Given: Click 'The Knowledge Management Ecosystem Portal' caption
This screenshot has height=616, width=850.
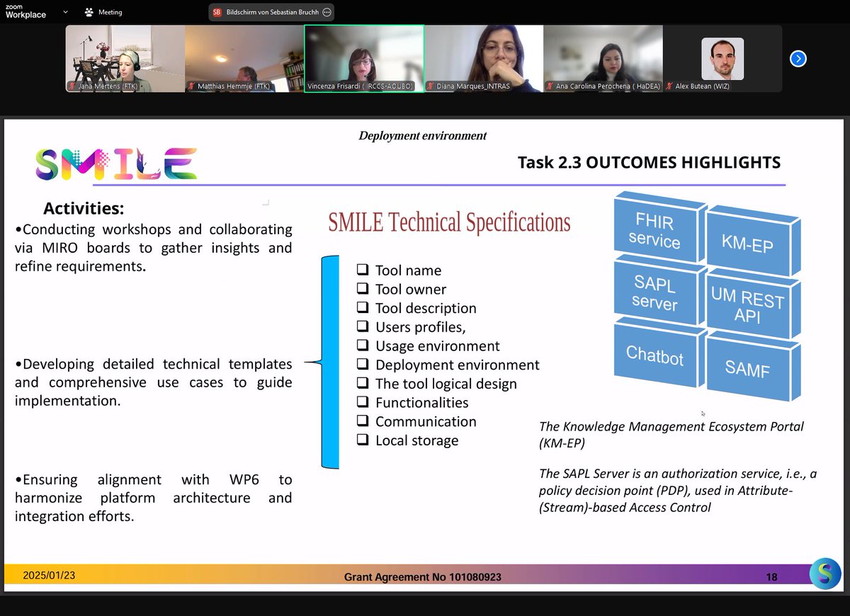Looking at the screenshot, I should click(x=671, y=435).
